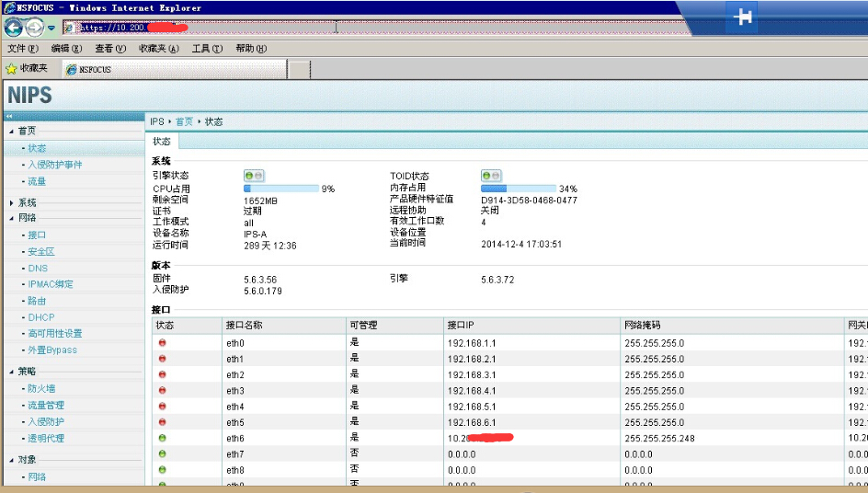The width and height of the screenshot is (868, 493).
Task: Open a new blank browser tab
Action: click(x=299, y=70)
